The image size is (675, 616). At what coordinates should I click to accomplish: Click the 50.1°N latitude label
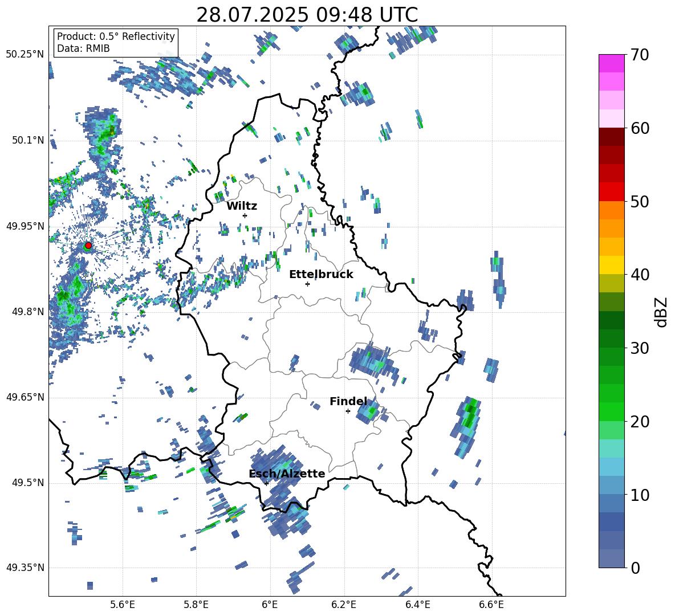[28, 140]
